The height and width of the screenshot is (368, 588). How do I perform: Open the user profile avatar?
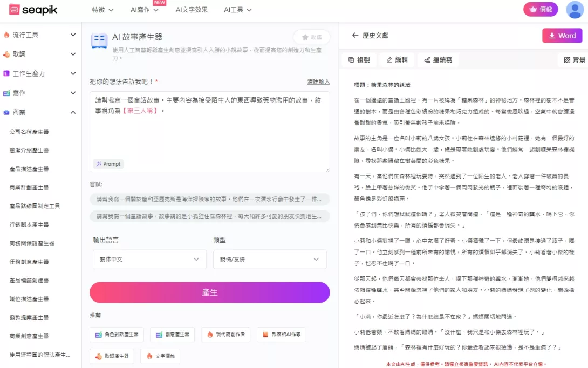tap(575, 10)
